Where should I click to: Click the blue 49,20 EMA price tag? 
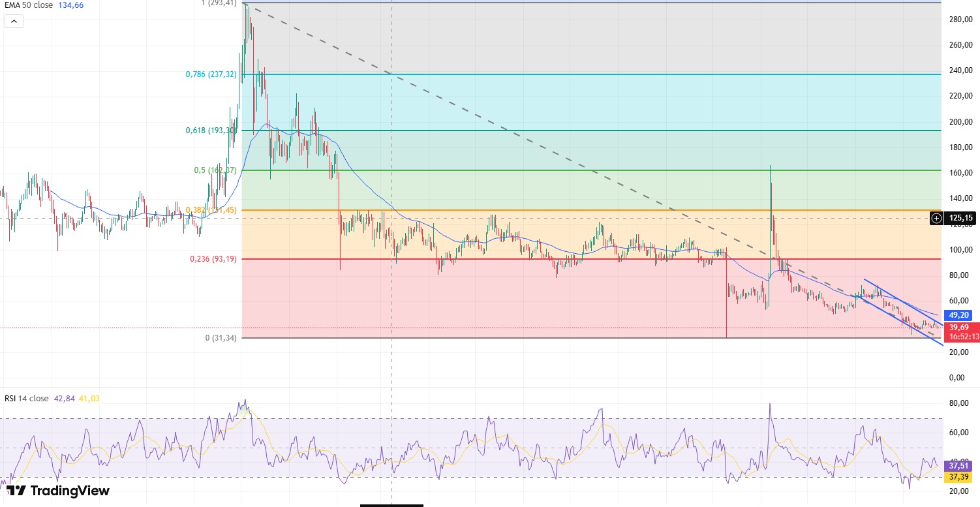pos(961,315)
